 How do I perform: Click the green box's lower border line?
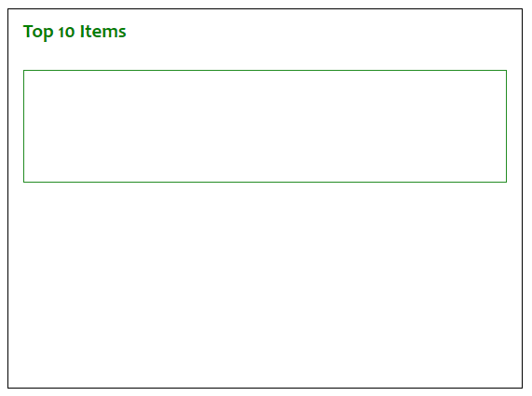coord(265,183)
